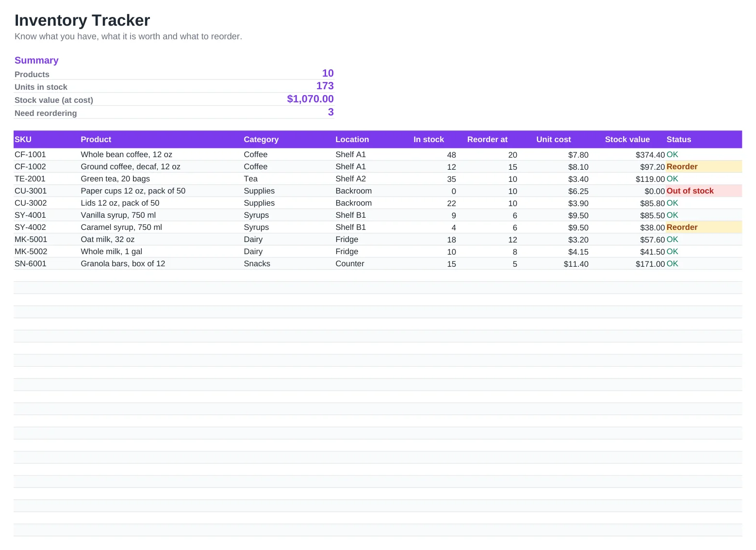Select the $4.15 unit cost cell
Screen dimensions: 756x550
point(578,252)
